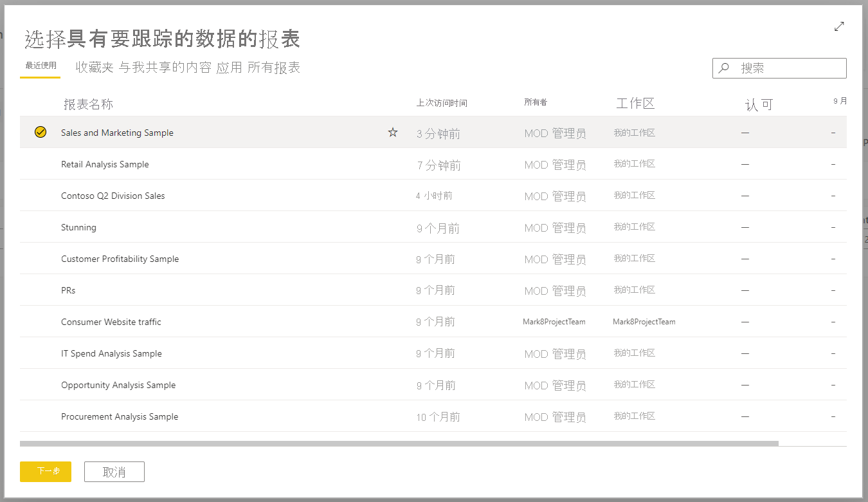This screenshot has height=502, width=868.
Task: Sort by 上次访问时间 column header
Action: [442, 103]
